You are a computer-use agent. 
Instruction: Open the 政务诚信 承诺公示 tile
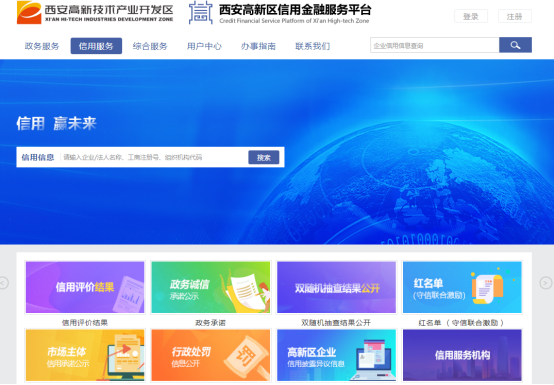(211, 287)
